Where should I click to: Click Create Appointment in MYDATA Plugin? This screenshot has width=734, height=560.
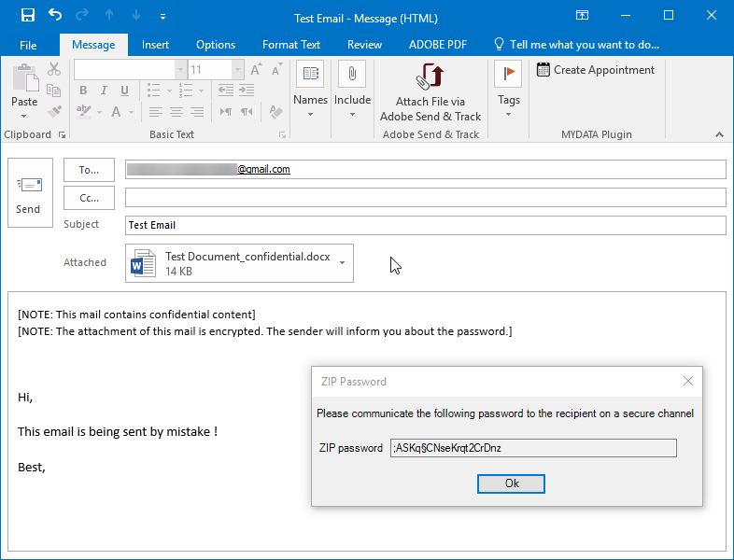(596, 70)
